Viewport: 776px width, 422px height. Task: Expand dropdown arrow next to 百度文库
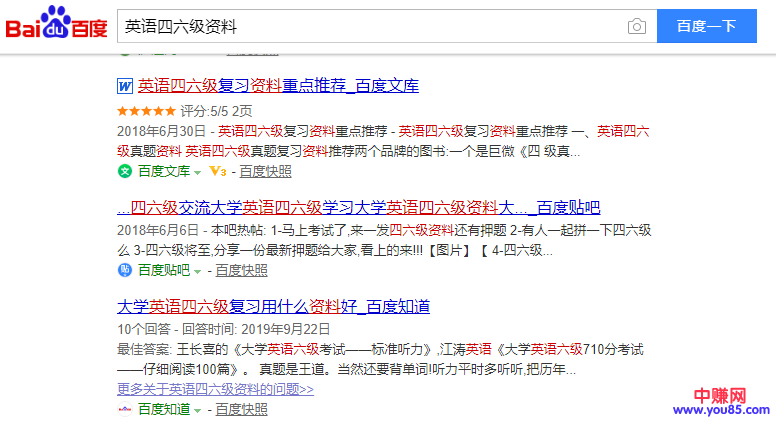click(x=198, y=172)
